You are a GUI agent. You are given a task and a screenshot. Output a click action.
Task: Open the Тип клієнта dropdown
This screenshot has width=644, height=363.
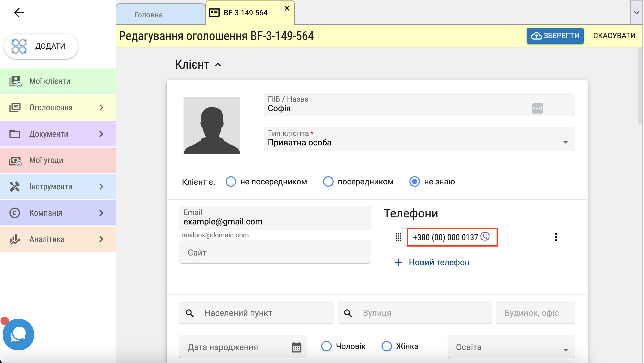(x=419, y=139)
